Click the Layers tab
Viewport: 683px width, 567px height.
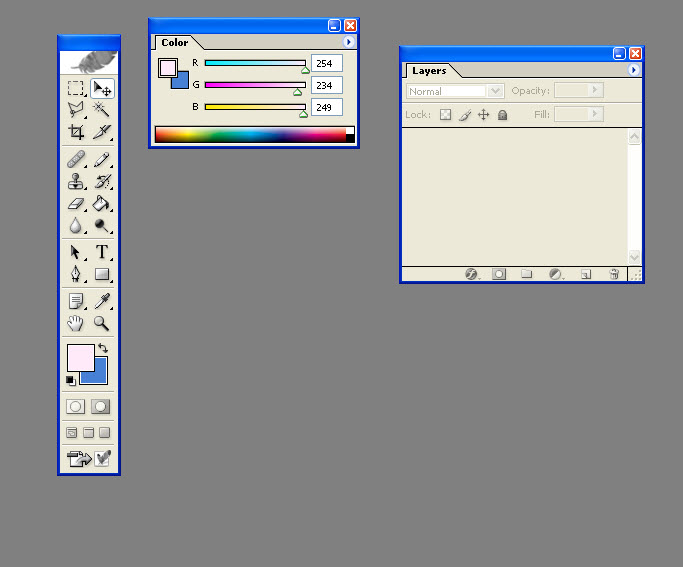pos(429,71)
